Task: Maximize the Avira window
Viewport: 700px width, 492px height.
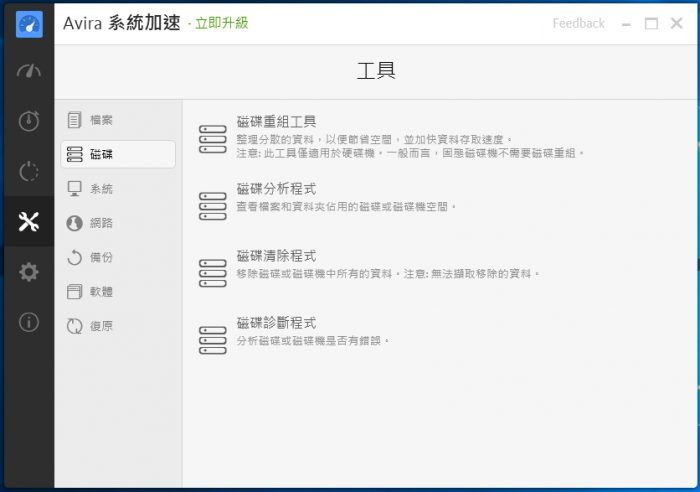Action: [x=651, y=24]
